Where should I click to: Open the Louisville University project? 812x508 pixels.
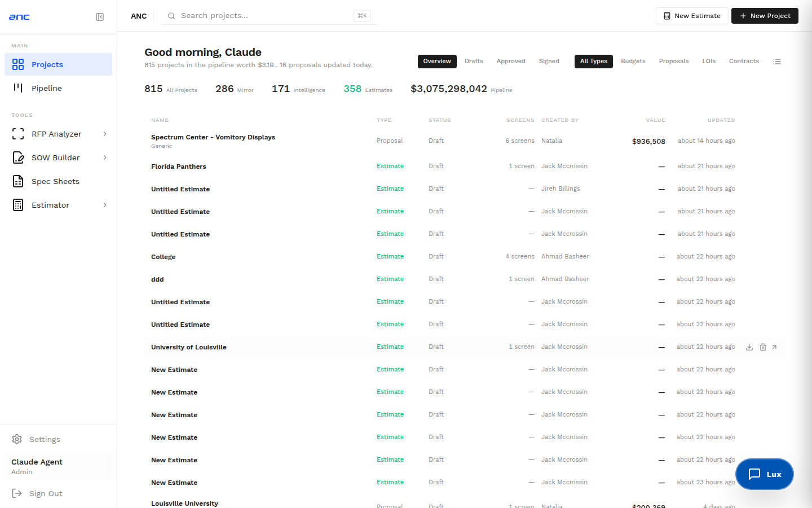(184, 503)
